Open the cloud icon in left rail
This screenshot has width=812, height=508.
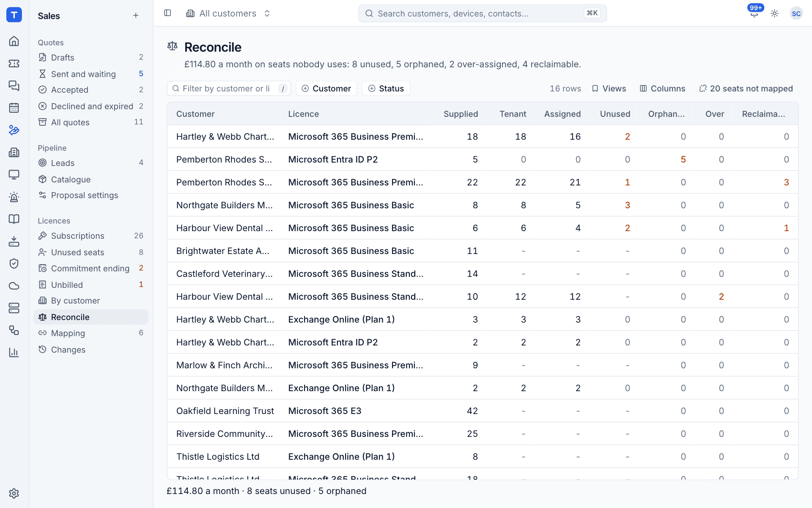pos(14,286)
